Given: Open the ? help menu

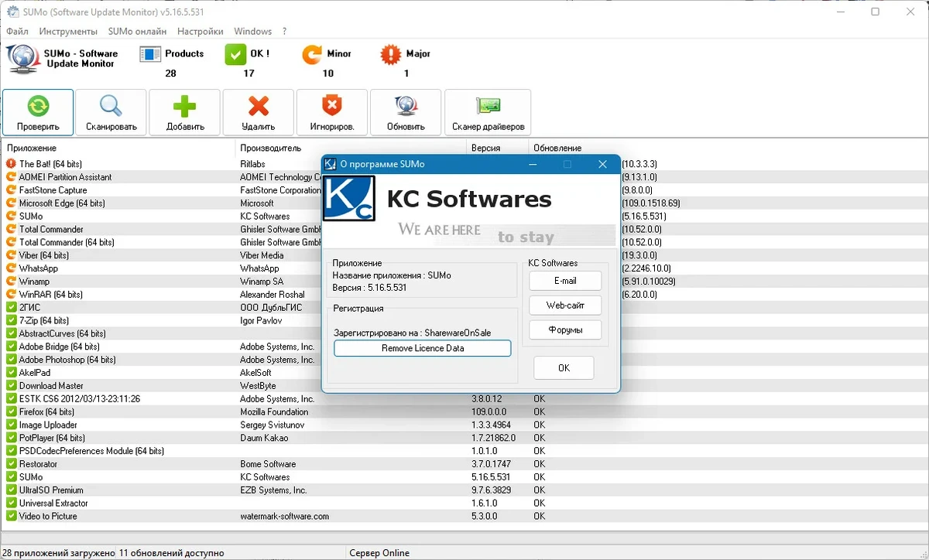Looking at the screenshot, I should click(284, 32).
